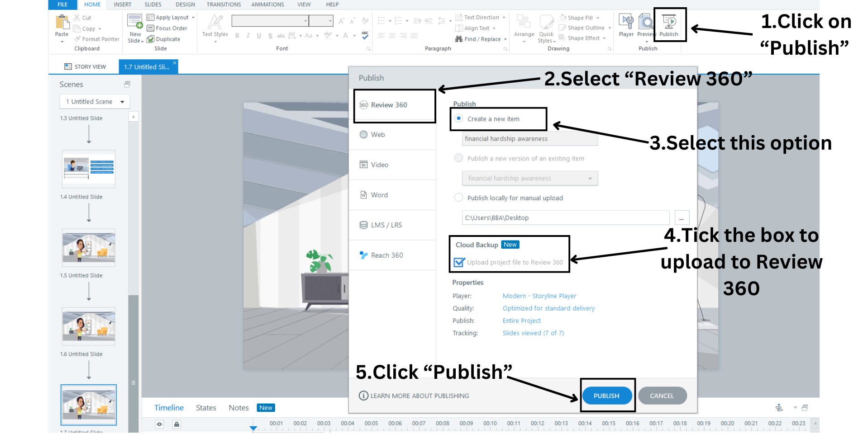Select Word publish option
The width and height of the screenshot is (868, 434).
pos(392,195)
